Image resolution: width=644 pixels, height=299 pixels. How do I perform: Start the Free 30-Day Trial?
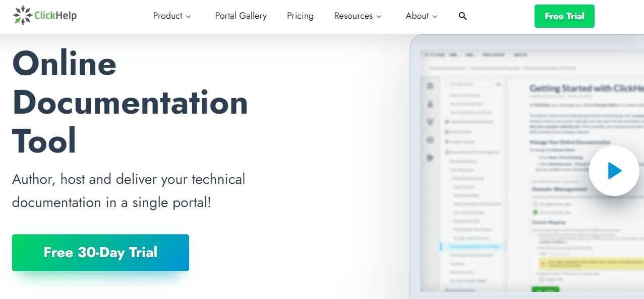pos(100,253)
